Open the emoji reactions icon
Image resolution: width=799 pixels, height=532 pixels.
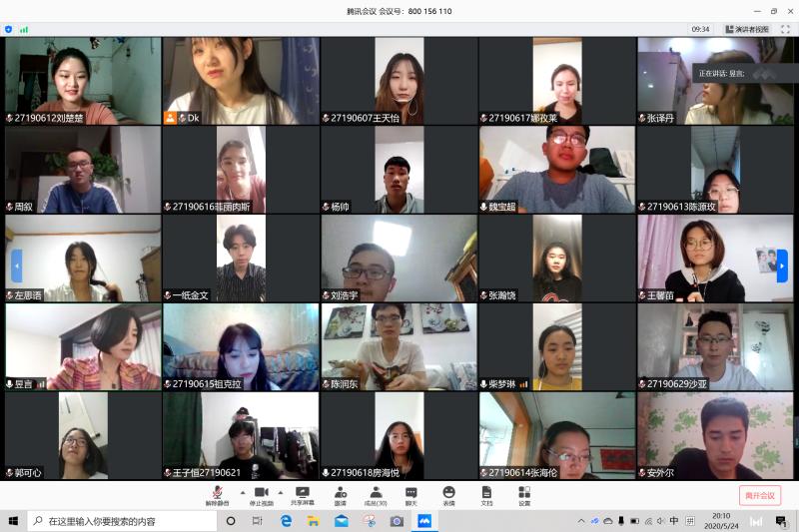tap(448, 494)
